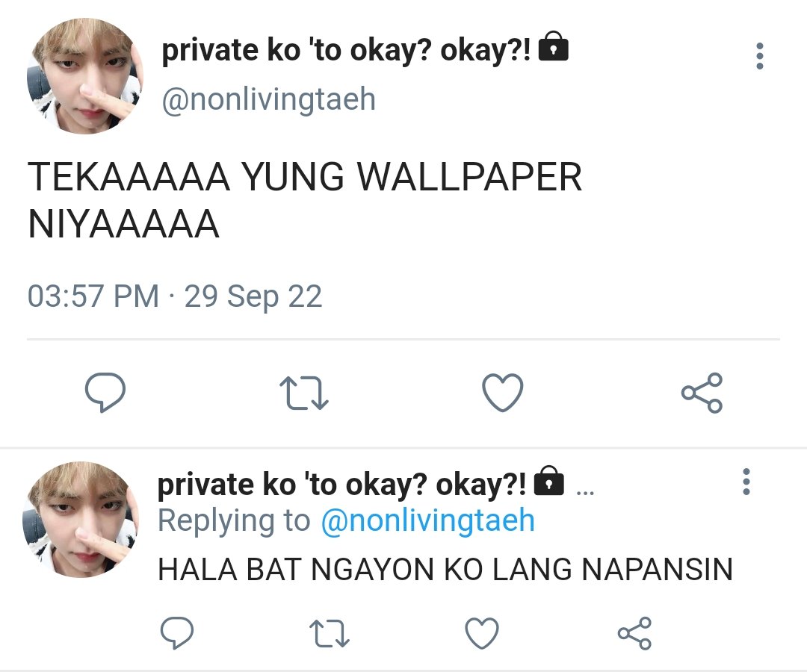Share the main wallpaper tweet
This screenshot has width=807, height=672.
click(x=702, y=393)
